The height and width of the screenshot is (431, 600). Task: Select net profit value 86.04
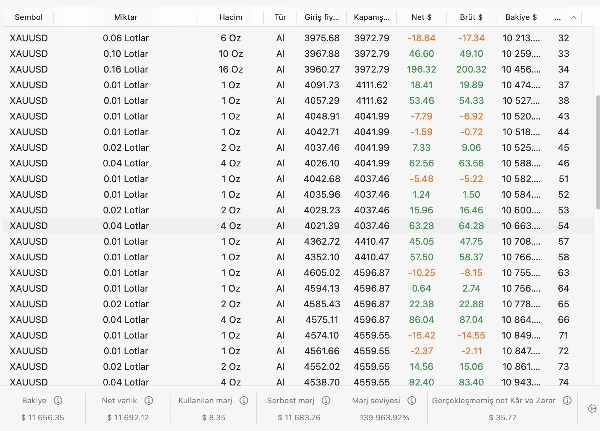click(x=421, y=320)
